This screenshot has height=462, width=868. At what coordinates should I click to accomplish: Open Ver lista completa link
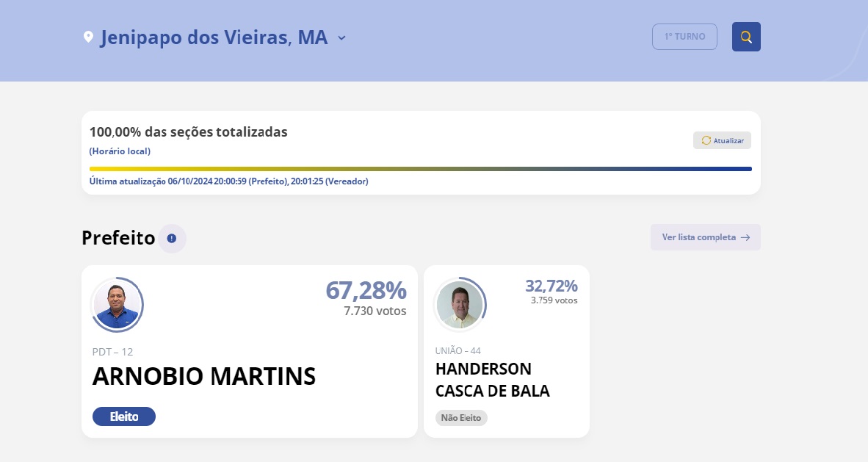[705, 237]
